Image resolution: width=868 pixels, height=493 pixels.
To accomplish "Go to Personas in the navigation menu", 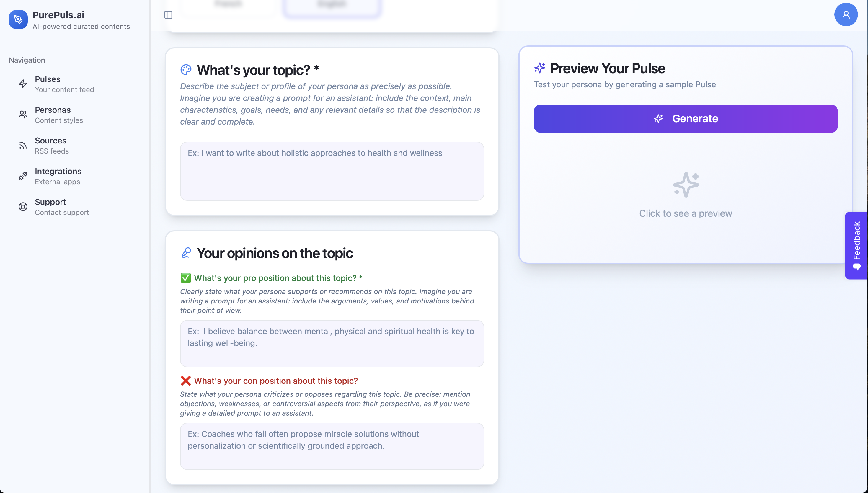I will tap(53, 115).
